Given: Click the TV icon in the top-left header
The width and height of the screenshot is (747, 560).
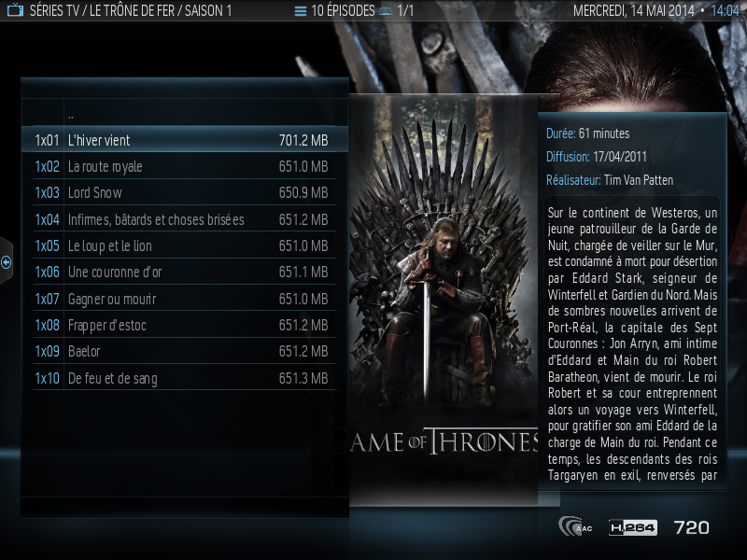Looking at the screenshot, I should click(x=15, y=10).
